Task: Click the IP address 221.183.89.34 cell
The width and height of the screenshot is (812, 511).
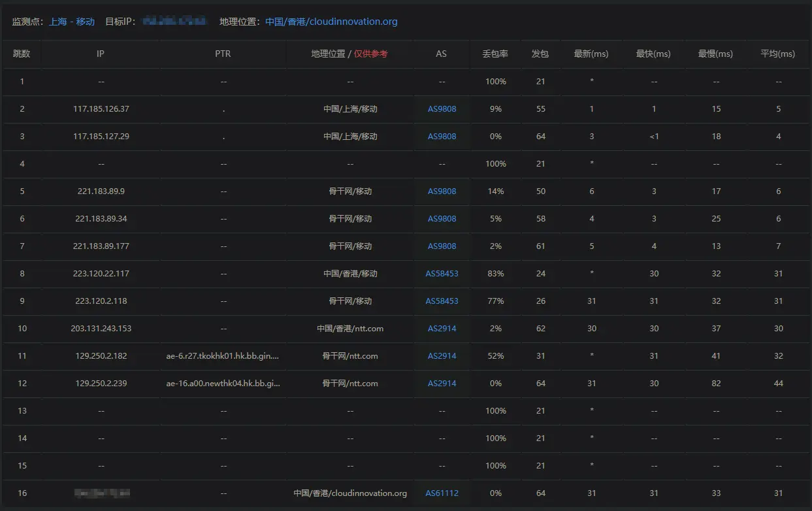Action: click(x=101, y=219)
